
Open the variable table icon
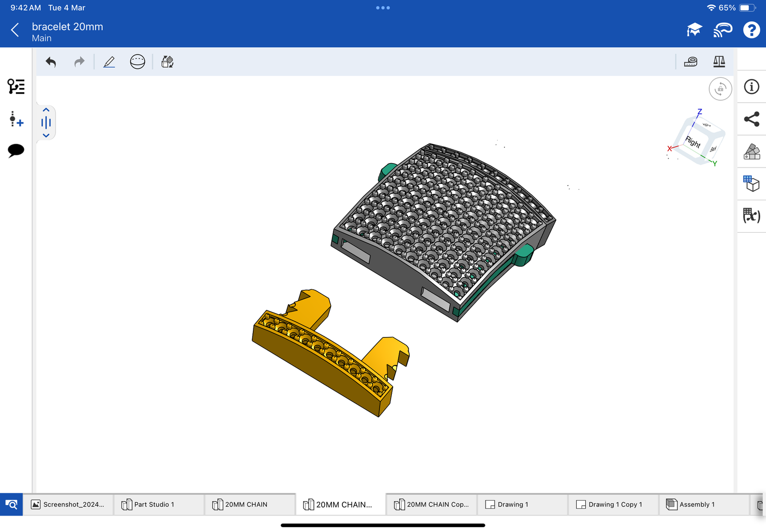click(751, 216)
